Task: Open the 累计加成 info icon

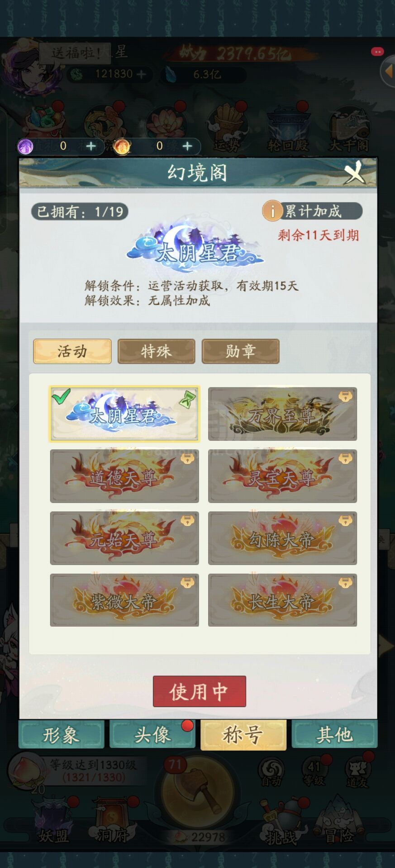Action: [x=273, y=211]
